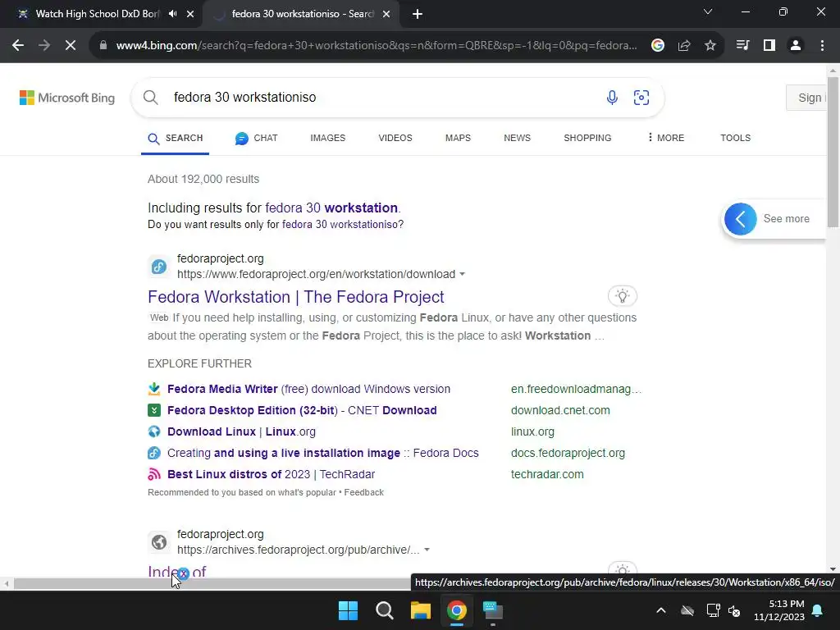Open Creating and using a live installation image

pos(322,453)
